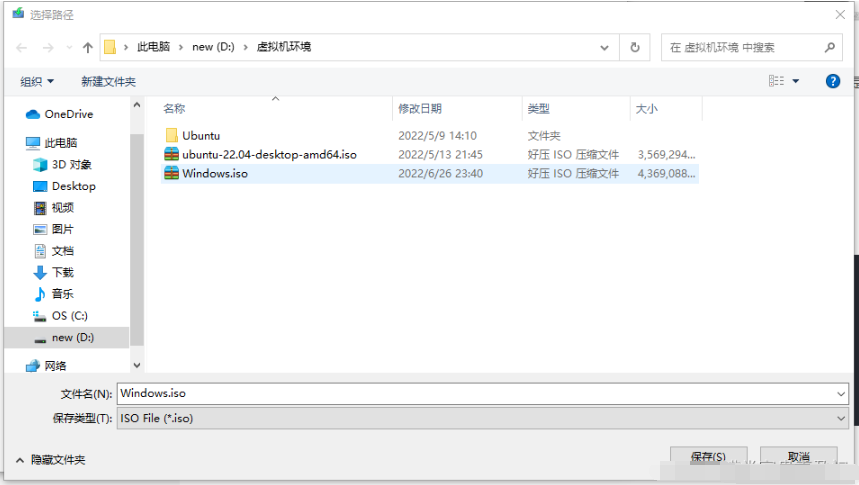Click 新建文件夹 button
The height and width of the screenshot is (485, 859).
tap(108, 82)
